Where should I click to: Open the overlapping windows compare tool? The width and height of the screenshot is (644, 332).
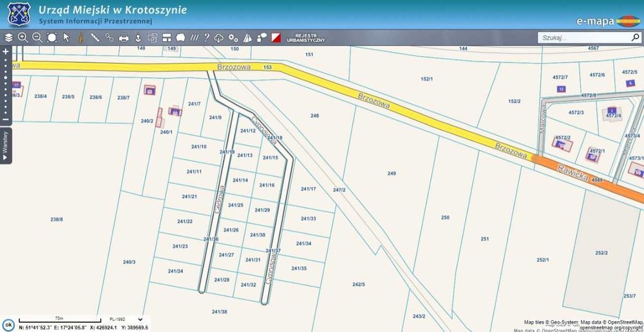coord(153,38)
